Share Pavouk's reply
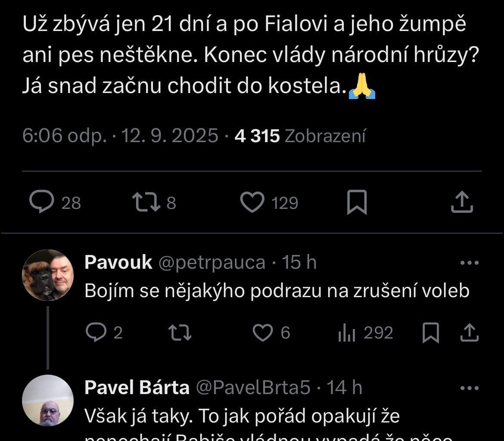Screen dimensions: 504x441 [x=470, y=332]
